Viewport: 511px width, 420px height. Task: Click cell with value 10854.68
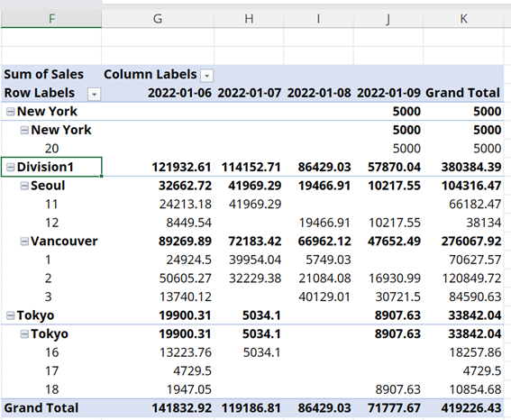click(475, 389)
